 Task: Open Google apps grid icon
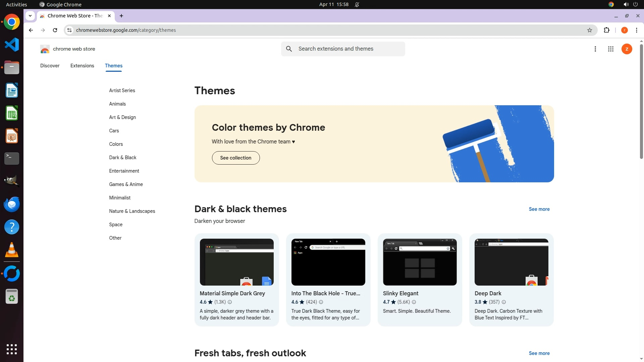click(610, 49)
